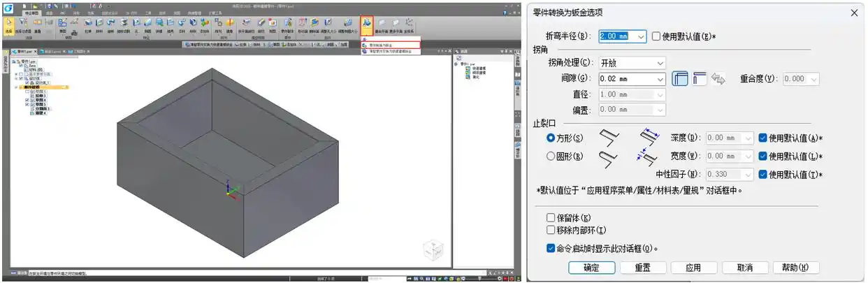Screen dimensions: 868x283
Task: Click the view orientation cube in the viewport
Action: click(433, 249)
